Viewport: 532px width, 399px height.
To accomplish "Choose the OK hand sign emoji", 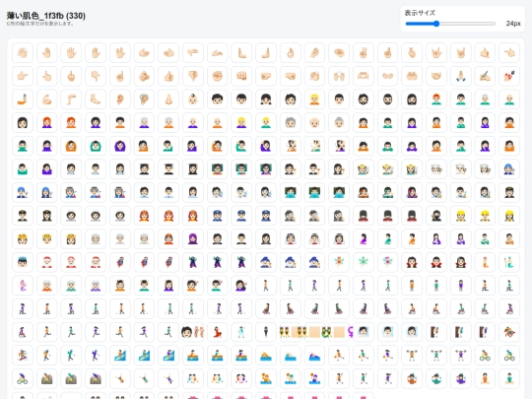I will pos(290,52).
